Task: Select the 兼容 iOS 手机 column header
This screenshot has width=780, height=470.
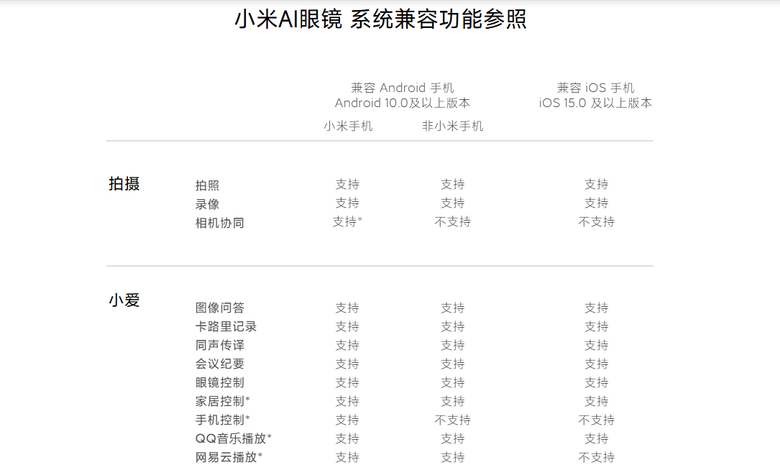Action: [x=595, y=88]
